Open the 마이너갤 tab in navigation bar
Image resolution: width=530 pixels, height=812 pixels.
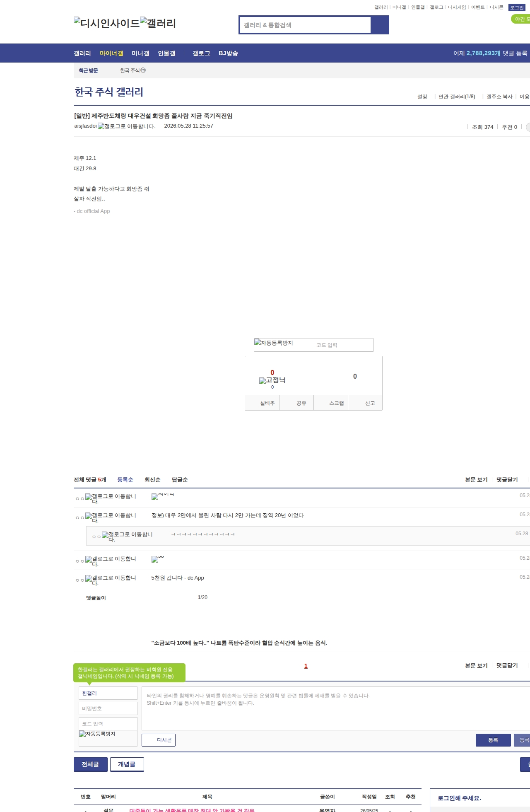coord(111,53)
